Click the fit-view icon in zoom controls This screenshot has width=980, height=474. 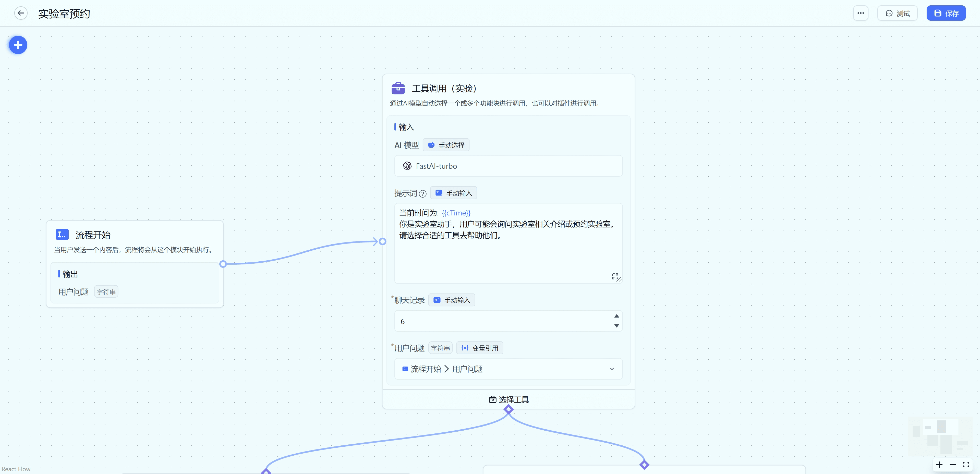tap(965, 465)
